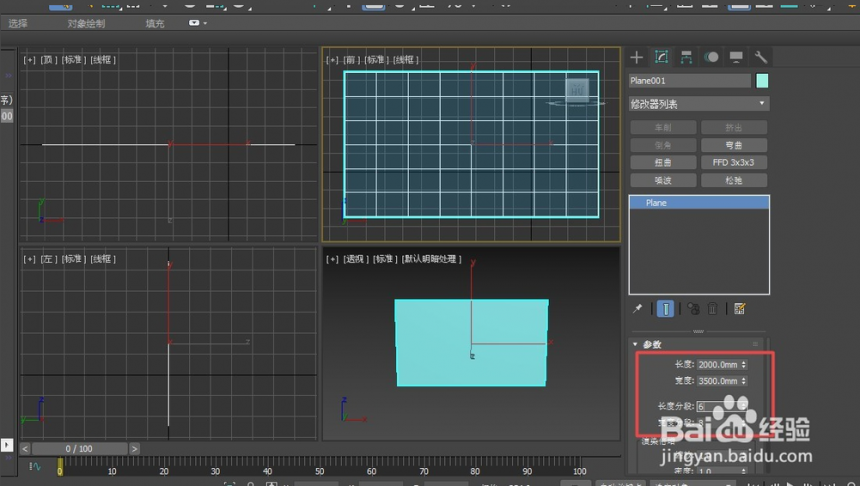Click the 宽度 field showing 3500.0mm
860x486 pixels.
tap(718, 381)
